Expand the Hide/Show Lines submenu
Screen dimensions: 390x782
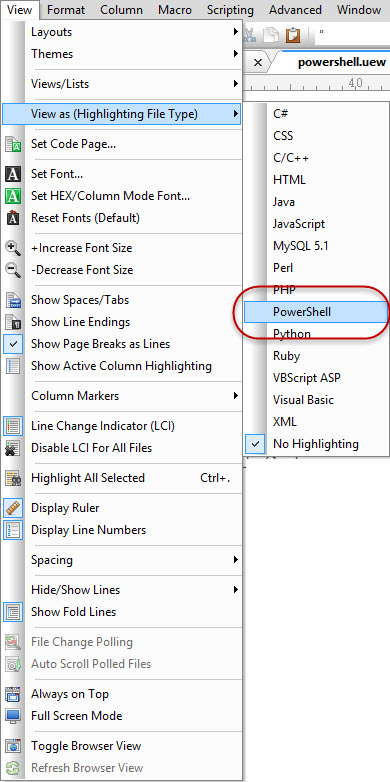tap(122, 589)
